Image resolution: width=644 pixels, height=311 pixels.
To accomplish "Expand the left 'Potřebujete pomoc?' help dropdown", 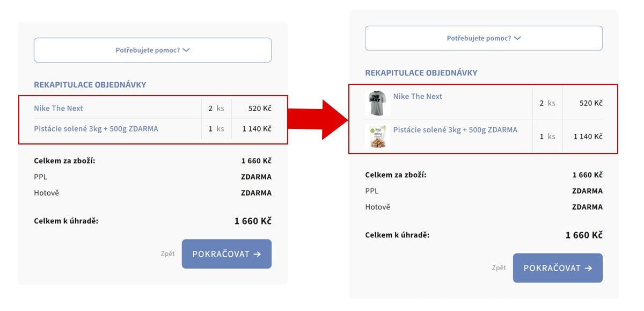I will tap(152, 50).
